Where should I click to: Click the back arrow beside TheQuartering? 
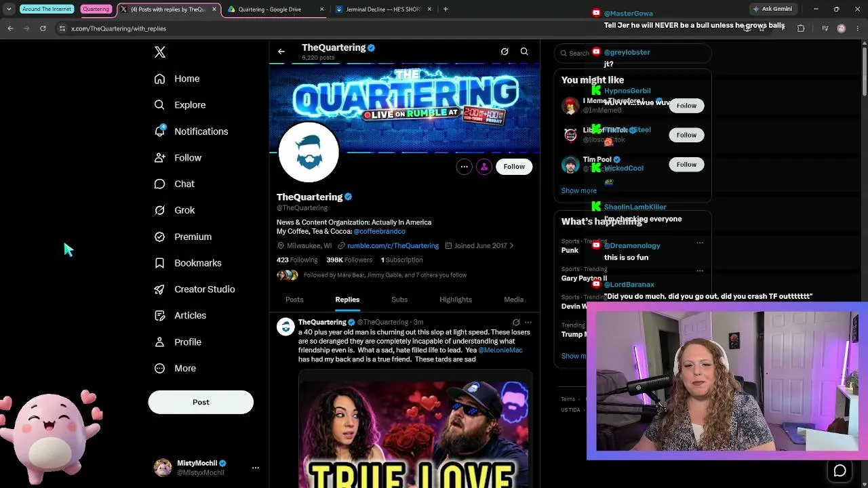(281, 52)
